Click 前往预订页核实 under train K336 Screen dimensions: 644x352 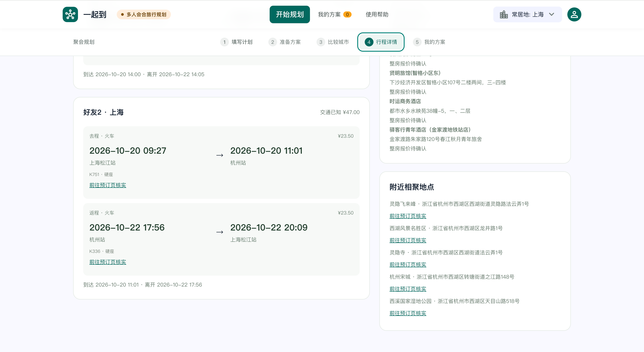pos(108,262)
